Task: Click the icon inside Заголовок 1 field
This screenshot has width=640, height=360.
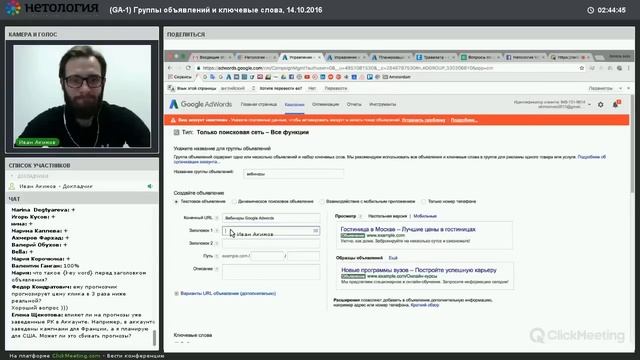Action: 315,231
